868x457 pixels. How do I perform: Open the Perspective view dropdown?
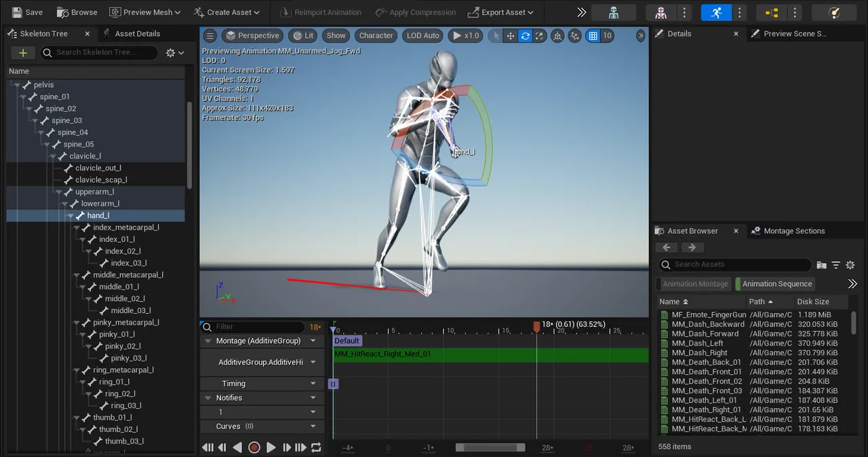252,36
